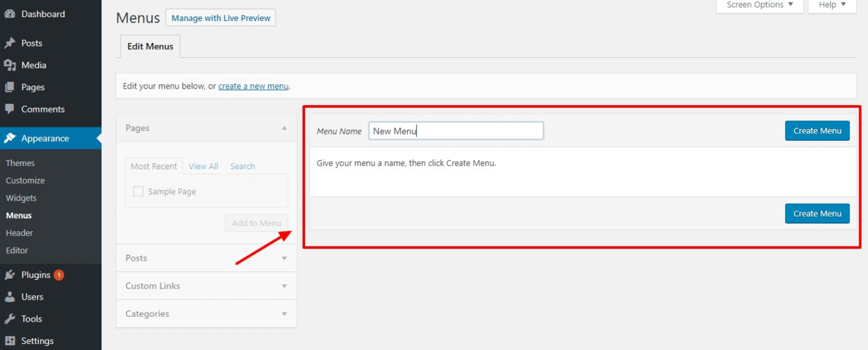Click the Plugins plug icon
Screen dimensions: 868x350
pos(9,275)
